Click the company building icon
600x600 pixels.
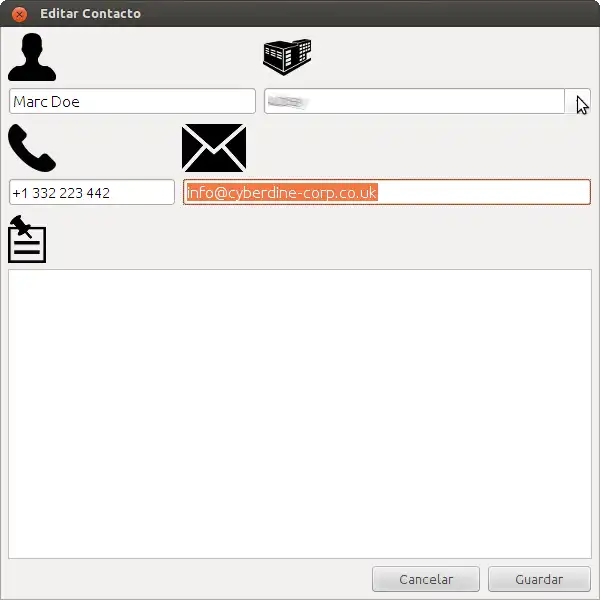click(x=287, y=57)
